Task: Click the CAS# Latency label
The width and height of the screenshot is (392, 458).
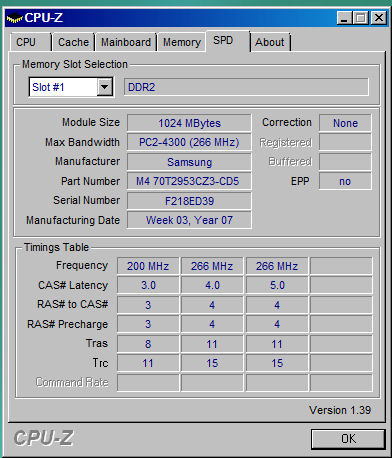Action: tap(73, 285)
